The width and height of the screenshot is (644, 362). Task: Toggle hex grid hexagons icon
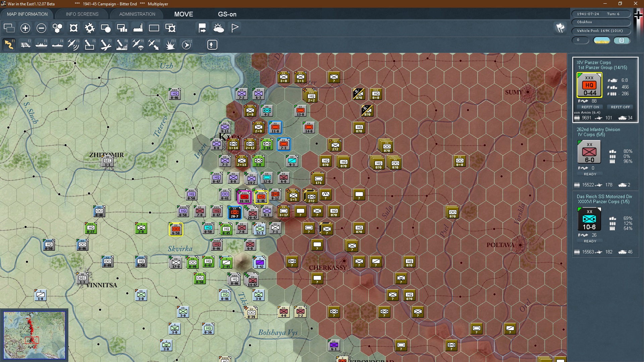tap(57, 28)
